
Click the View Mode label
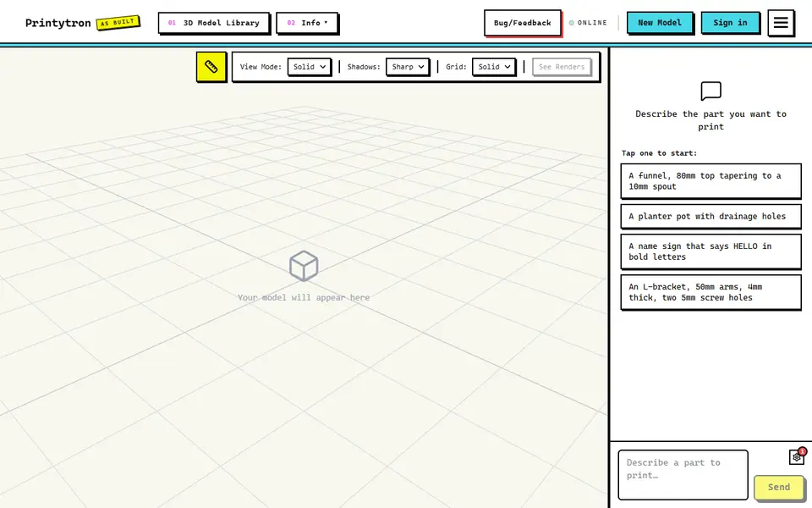(261, 66)
